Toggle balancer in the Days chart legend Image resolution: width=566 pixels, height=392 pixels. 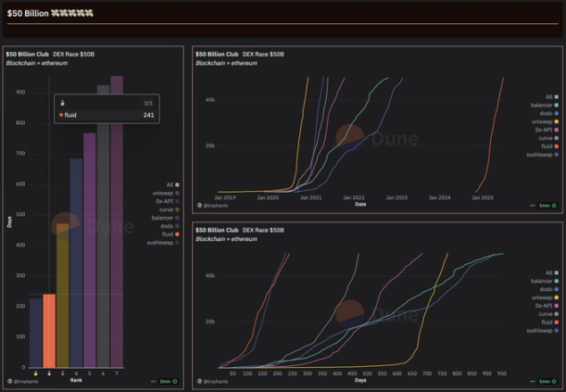point(545,281)
